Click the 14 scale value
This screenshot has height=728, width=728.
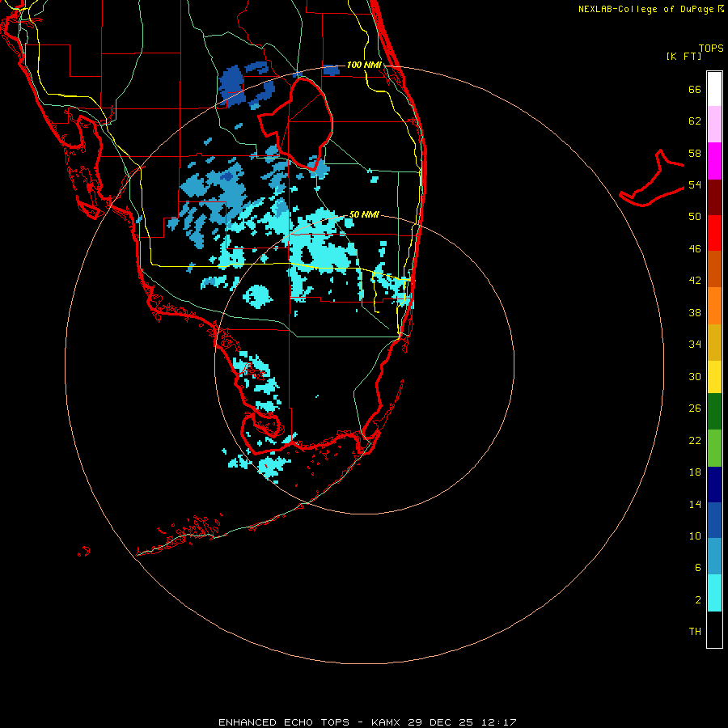pyautogui.click(x=695, y=504)
